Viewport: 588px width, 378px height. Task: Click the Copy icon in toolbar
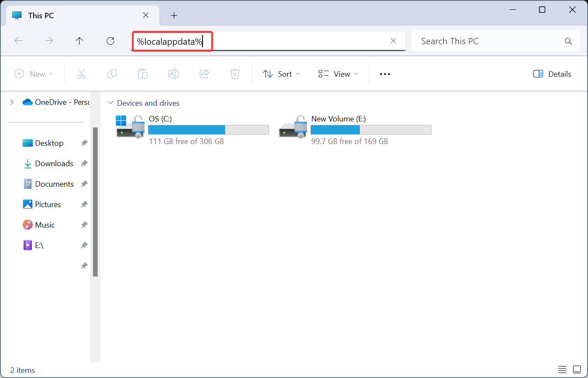pos(112,74)
